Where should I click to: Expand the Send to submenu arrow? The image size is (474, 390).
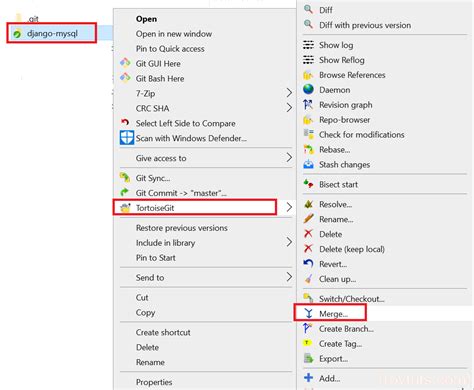pyautogui.click(x=289, y=277)
